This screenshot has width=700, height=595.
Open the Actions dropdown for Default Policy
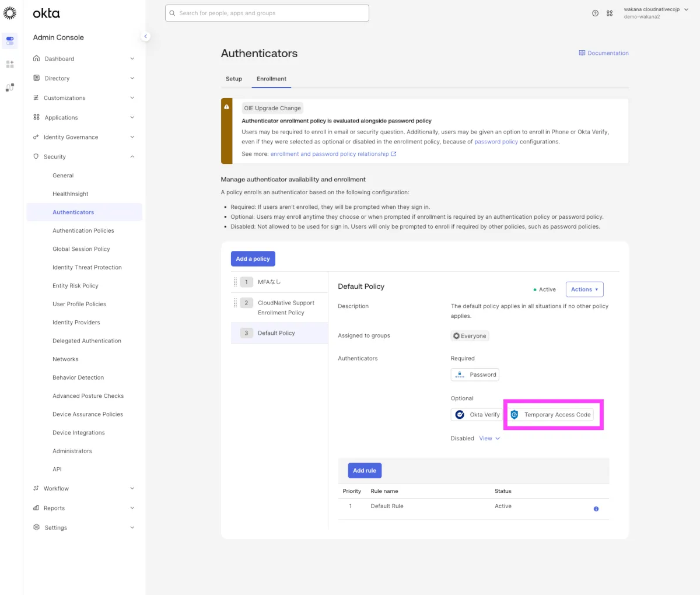tap(584, 289)
